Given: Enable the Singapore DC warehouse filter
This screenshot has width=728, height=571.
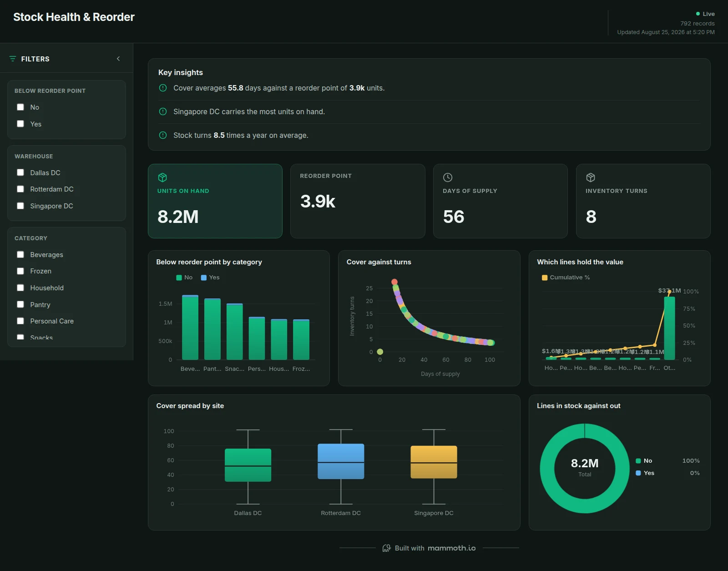Looking at the screenshot, I should click(x=20, y=206).
